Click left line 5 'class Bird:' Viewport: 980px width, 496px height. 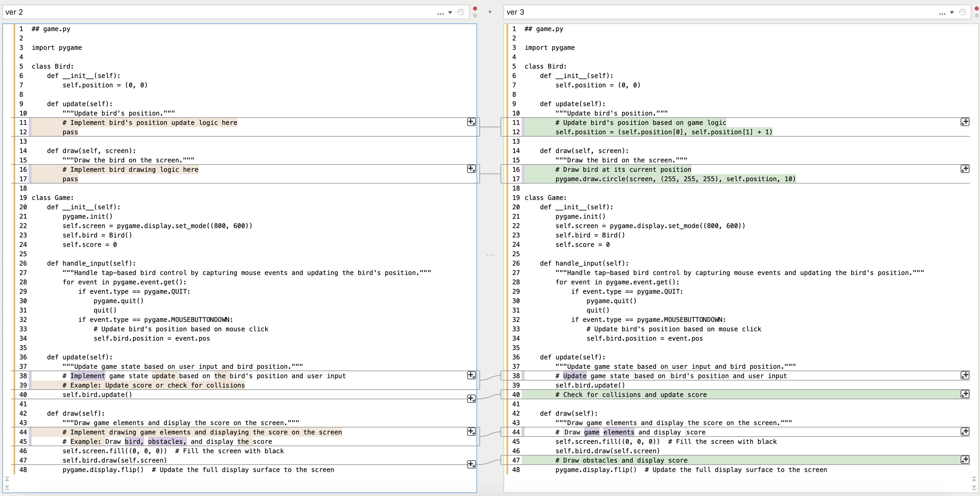point(52,66)
